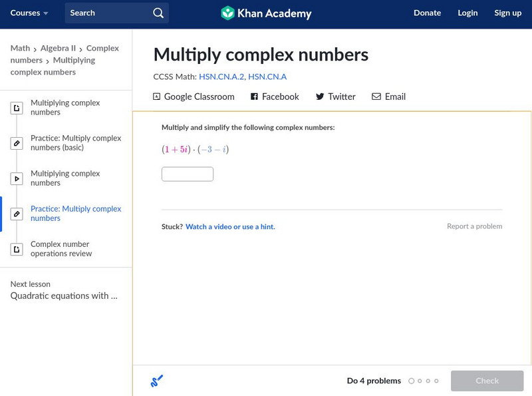Select Practice: Multiply complex numbers (basic)
Screen dimensions: 532x396
point(76,143)
